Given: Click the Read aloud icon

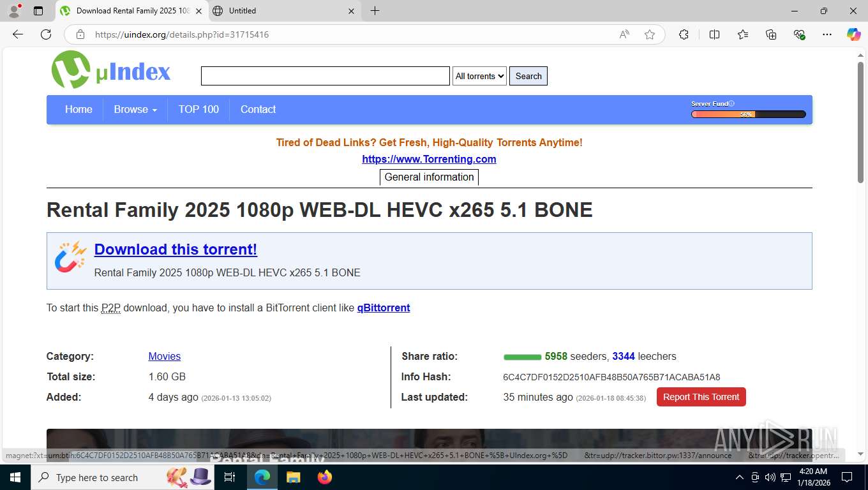Looking at the screenshot, I should click(x=624, y=34).
